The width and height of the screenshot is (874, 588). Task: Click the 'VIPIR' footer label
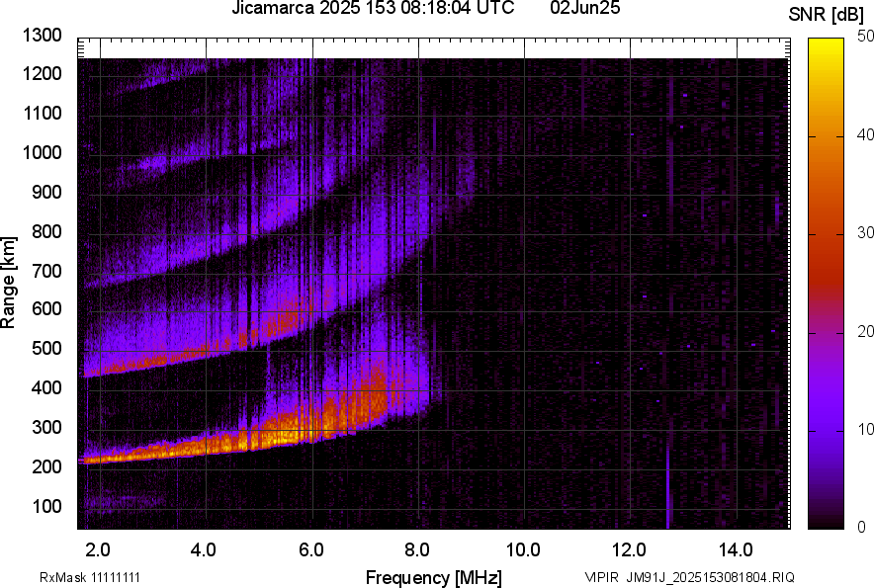(x=601, y=578)
